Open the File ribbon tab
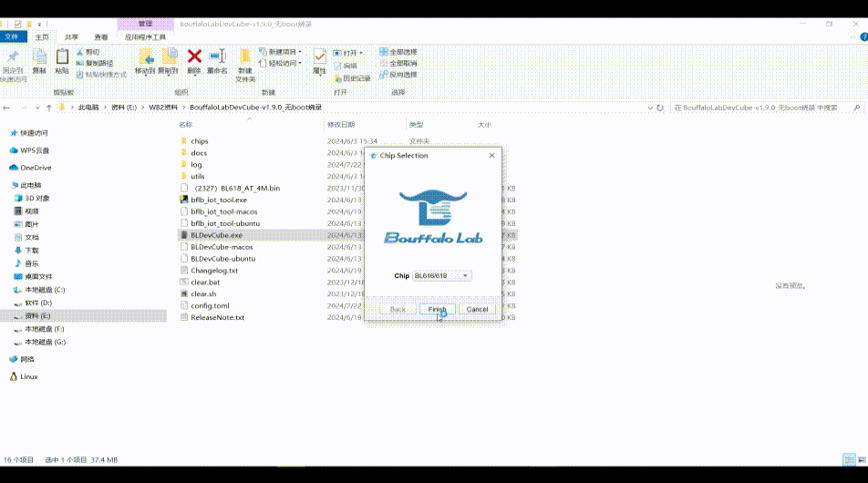The image size is (868, 483). tap(13, 37)
